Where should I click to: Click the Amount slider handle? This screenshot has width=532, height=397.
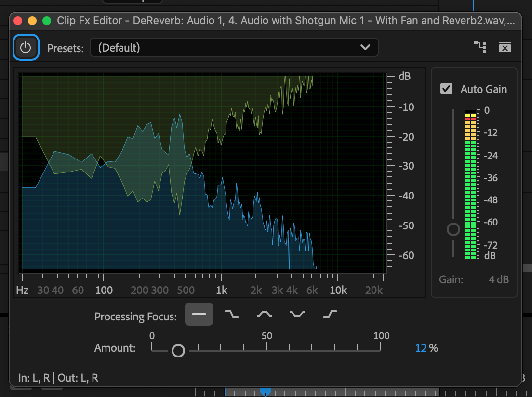(178, 351)
